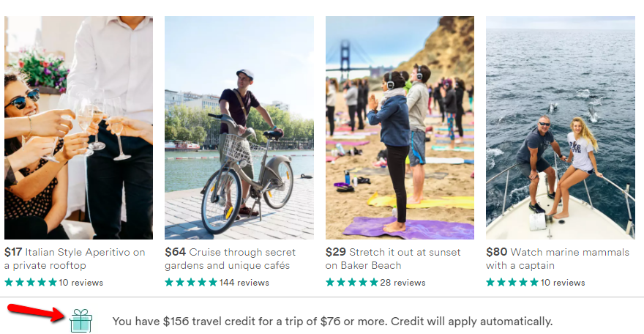Open the 144 reviews link
This screenshot has height=334, width=644.
coord(244,283)
